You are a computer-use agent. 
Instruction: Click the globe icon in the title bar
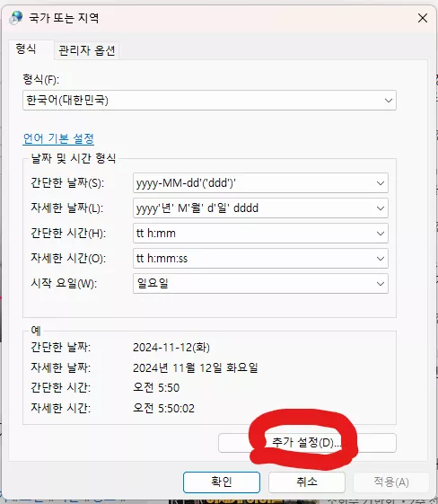coord(16,18)
